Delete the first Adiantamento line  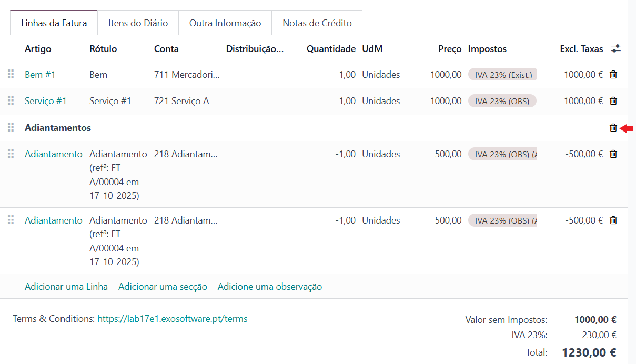613,154
